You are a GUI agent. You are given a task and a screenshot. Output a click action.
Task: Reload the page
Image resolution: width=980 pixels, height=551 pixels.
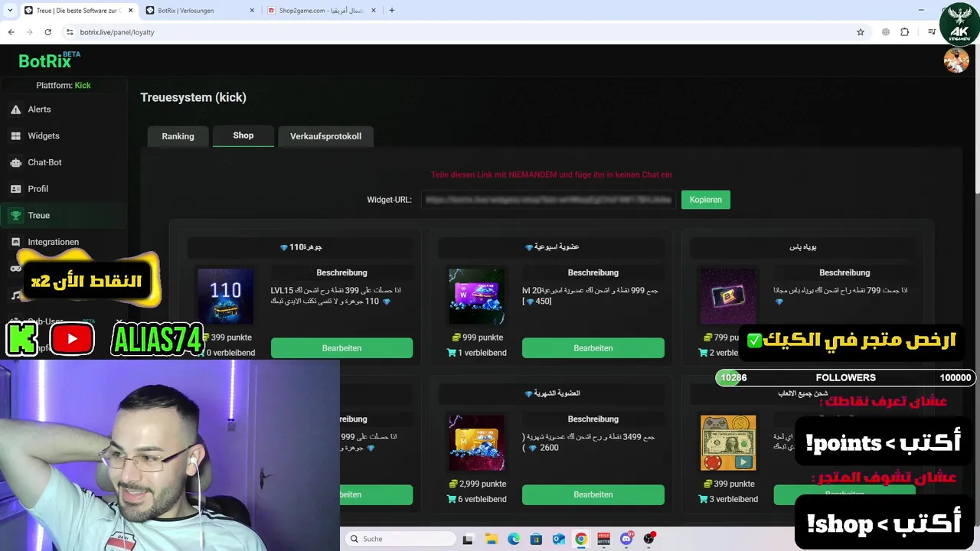47,32
